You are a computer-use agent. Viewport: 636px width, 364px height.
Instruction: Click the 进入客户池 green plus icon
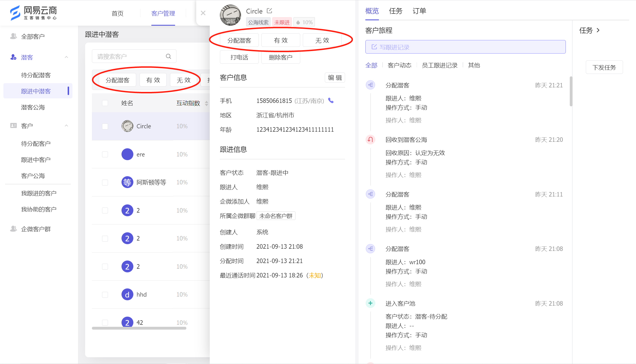pyautogui.click(x=370, y=303)
